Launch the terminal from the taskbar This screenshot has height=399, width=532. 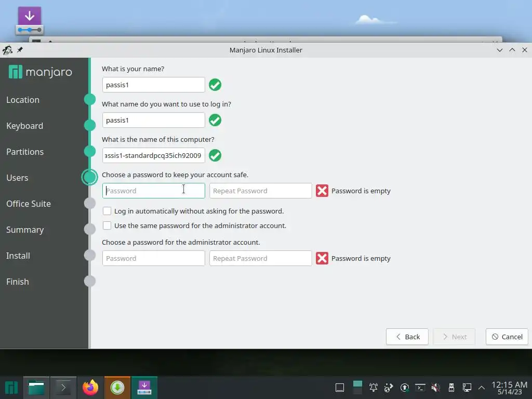click(63, 388)
